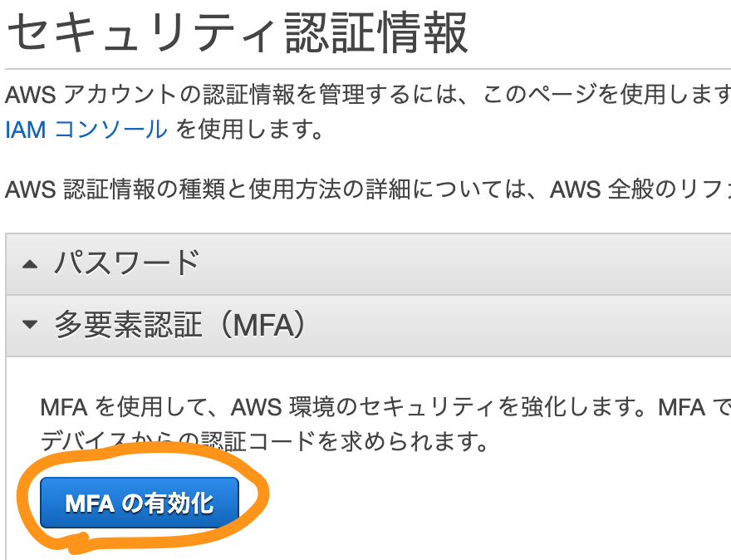Select the パスワード header label text
The width and height of the screenshot is (731, 560).
127,263
